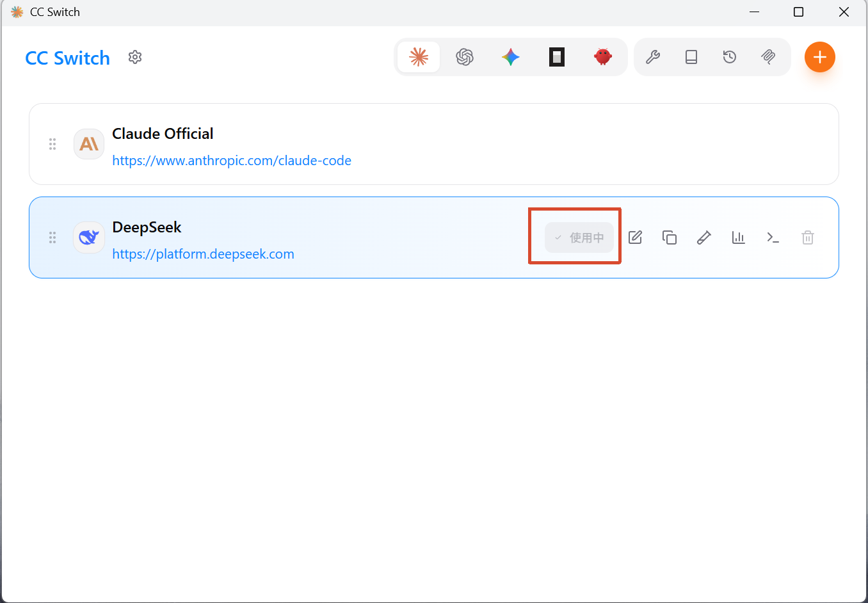Switch to the Gemini app tab
This screenshot has width=868, height=603.
click(511, 57)
